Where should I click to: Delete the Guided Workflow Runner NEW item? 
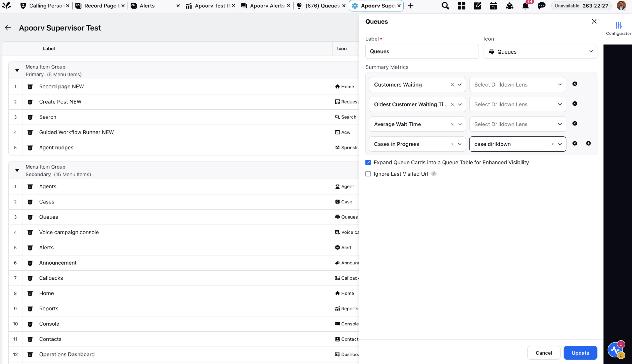click(x=30, y=132)
